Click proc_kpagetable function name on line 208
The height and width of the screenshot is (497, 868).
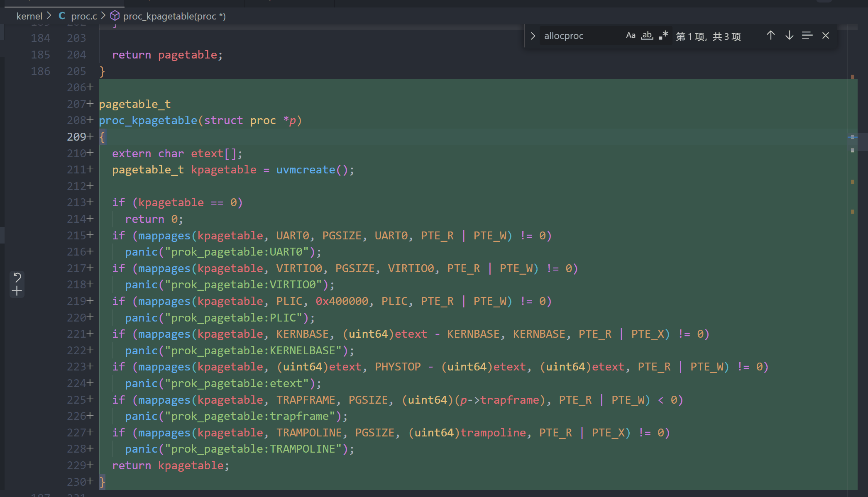click(148, 120)
